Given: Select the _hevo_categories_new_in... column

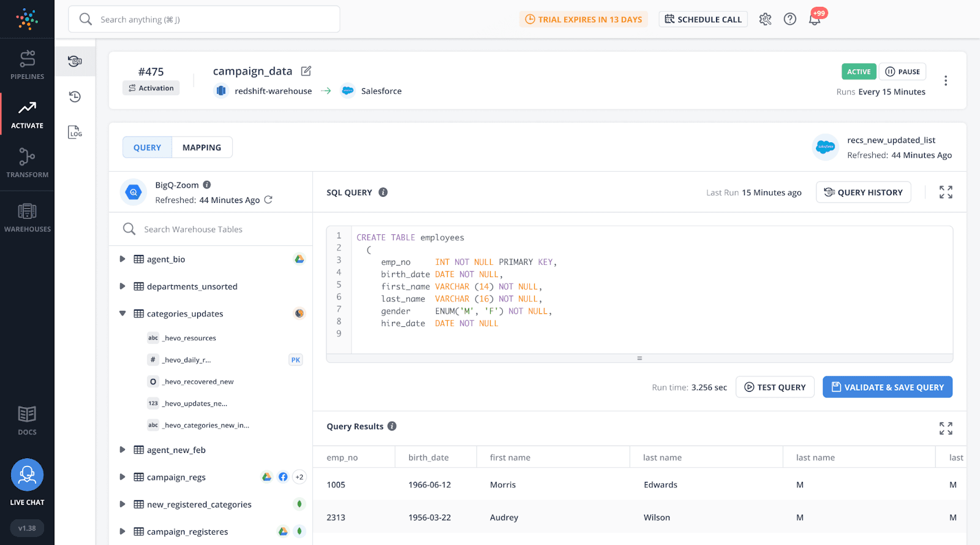Looking at the screenshot, I should tap(206, 425).
